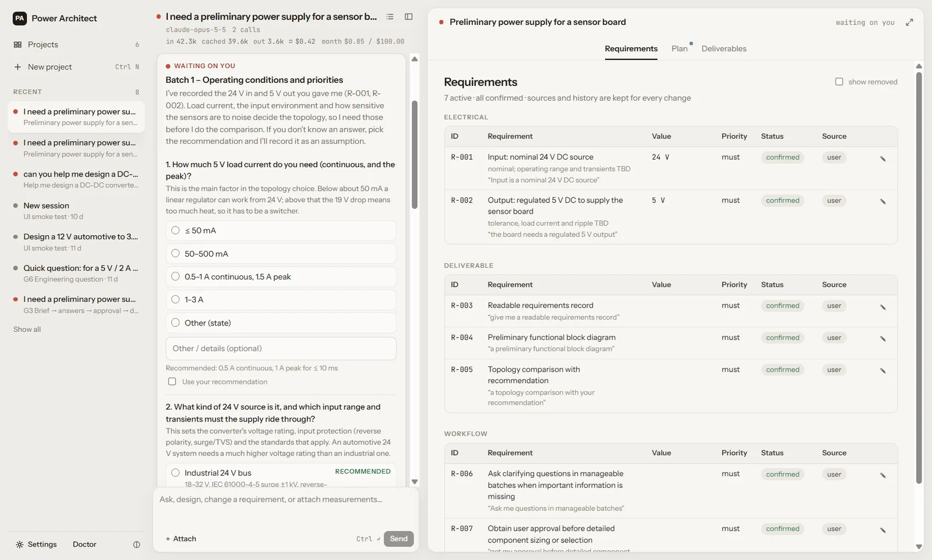Edit requirement R-002 with pencil icon
Screen dimensions: 932x560
(x=883, y=201)
